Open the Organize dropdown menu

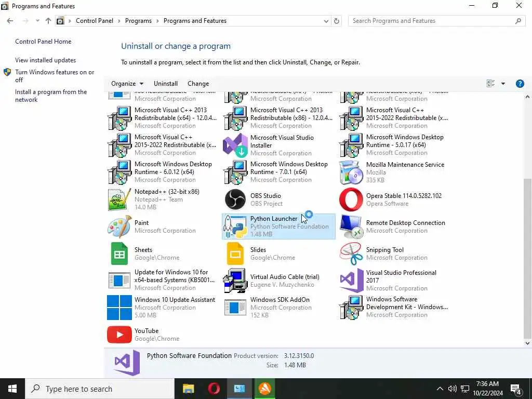pos(127,84)
